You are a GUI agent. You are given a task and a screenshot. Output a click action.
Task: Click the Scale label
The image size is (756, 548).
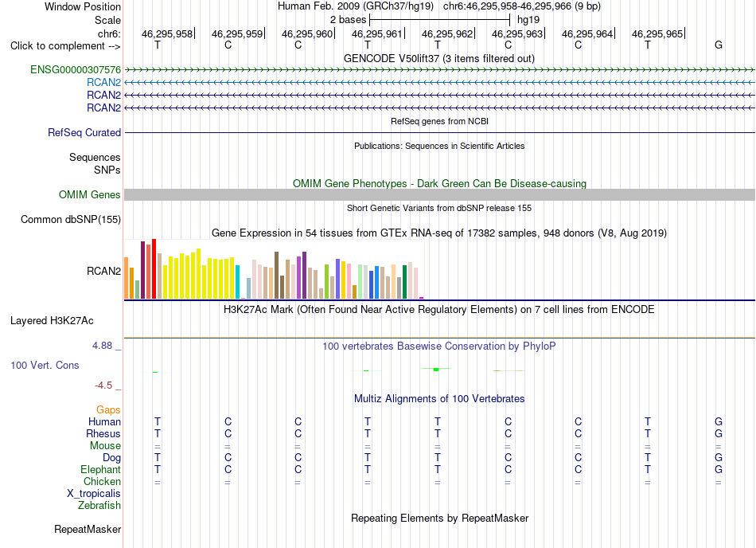[107, 20]
